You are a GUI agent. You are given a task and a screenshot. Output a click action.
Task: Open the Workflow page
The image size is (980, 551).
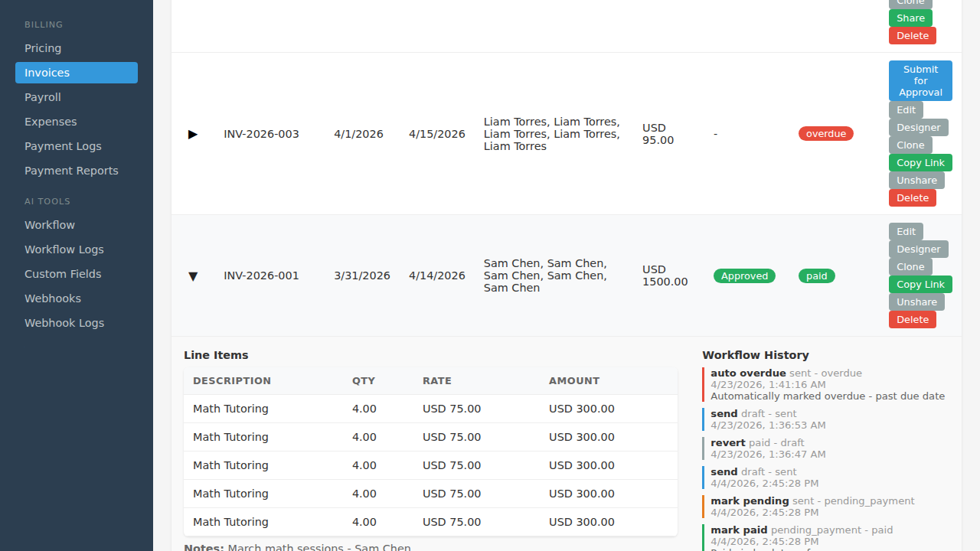click(77, 225)
